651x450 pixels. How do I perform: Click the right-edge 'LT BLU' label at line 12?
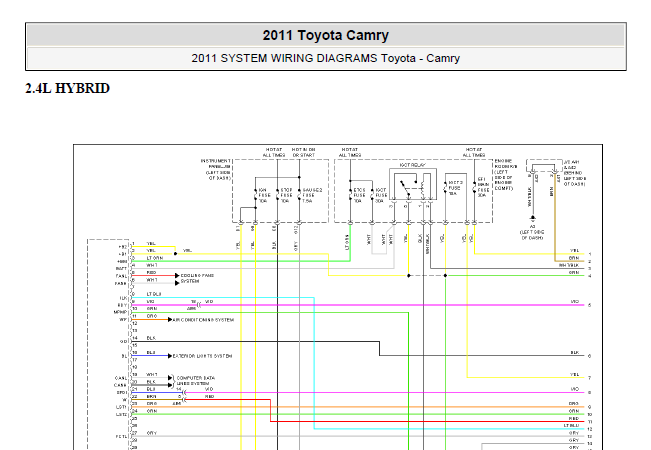point(571,426)
